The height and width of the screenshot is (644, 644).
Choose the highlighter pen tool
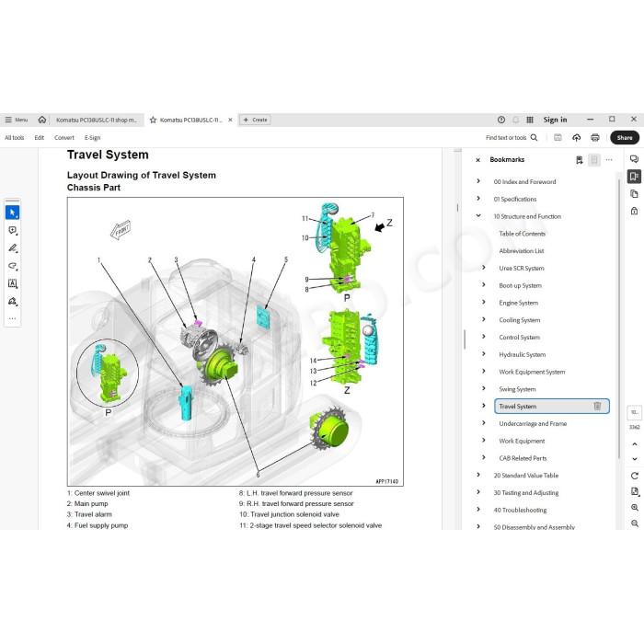pyautogui.click(x=12, y=248)
